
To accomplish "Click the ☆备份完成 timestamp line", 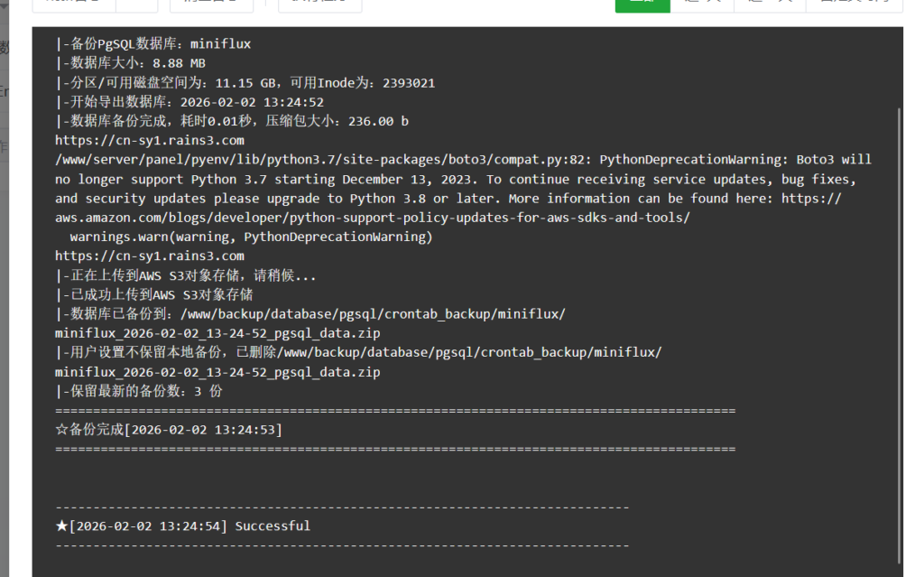I will [169, 430].
